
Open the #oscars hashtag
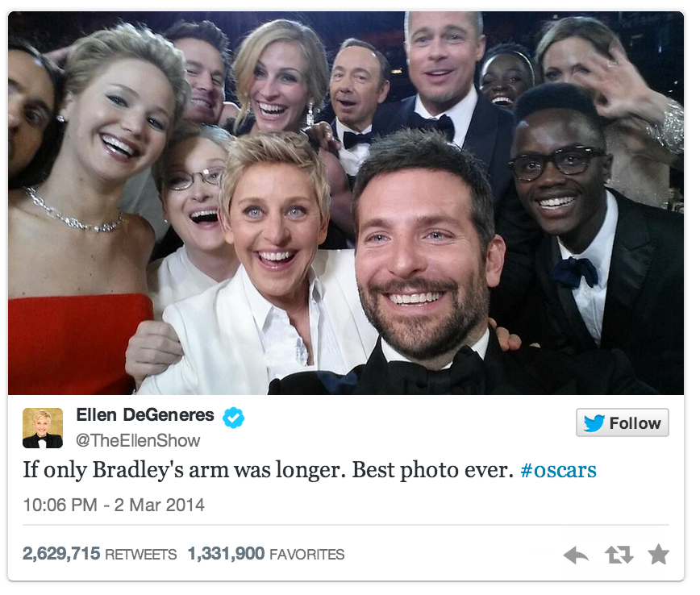[x=559, y=470]
